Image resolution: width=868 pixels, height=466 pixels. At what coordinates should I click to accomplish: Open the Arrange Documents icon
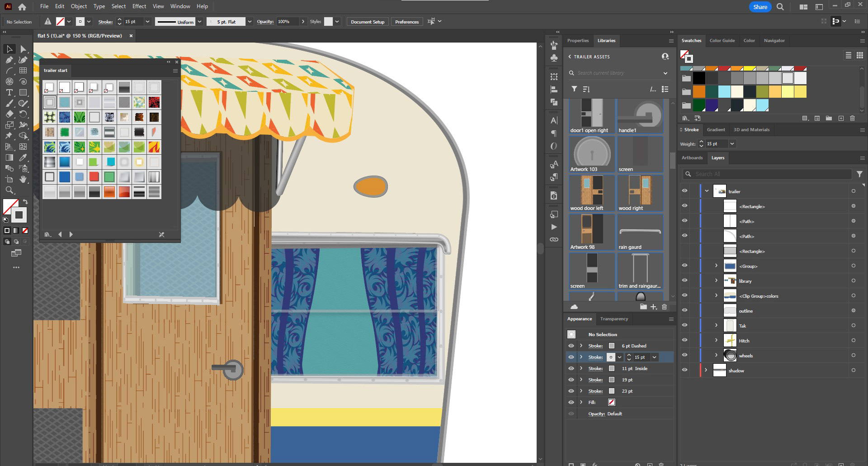pos(803,7)
